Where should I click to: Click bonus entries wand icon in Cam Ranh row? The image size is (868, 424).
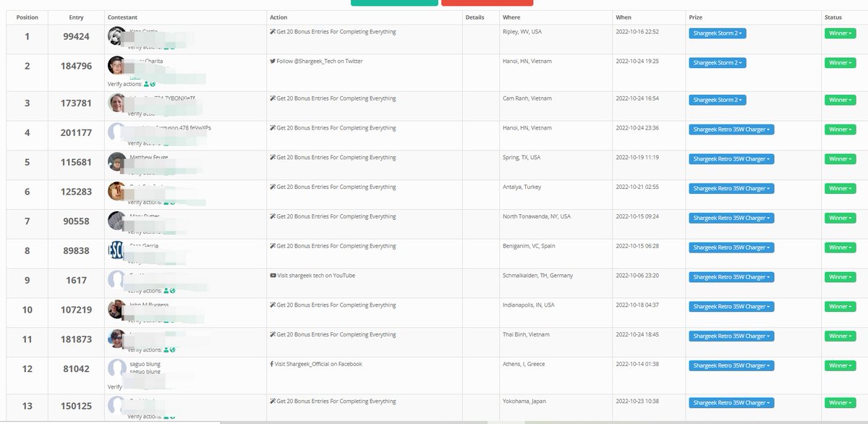click(x=273, y=98)
